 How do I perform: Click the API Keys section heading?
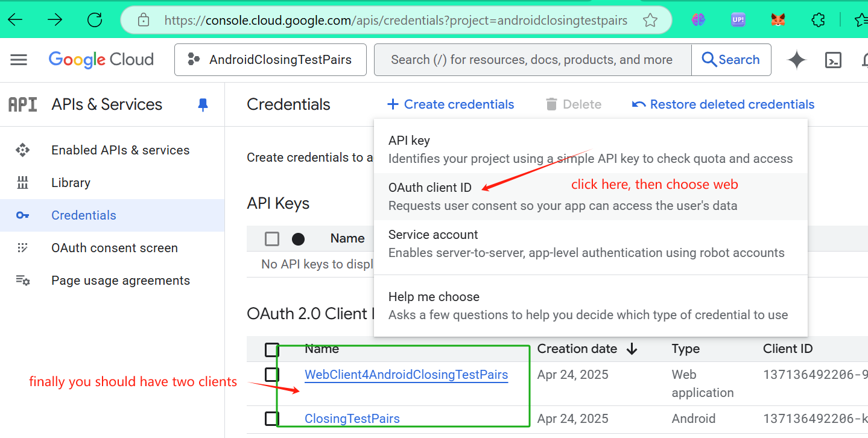click(x=278, y=203)
